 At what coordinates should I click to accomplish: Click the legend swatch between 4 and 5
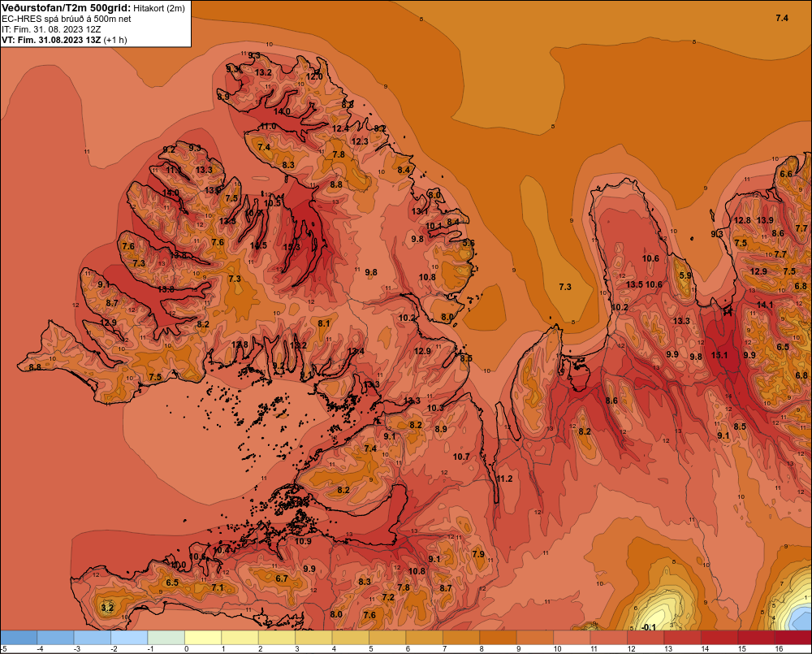pos(351,638)
